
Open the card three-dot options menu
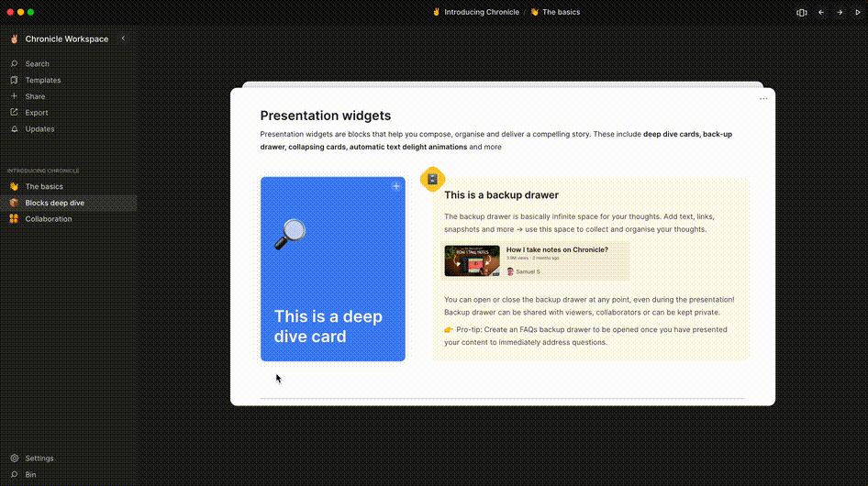click(763, 98)
